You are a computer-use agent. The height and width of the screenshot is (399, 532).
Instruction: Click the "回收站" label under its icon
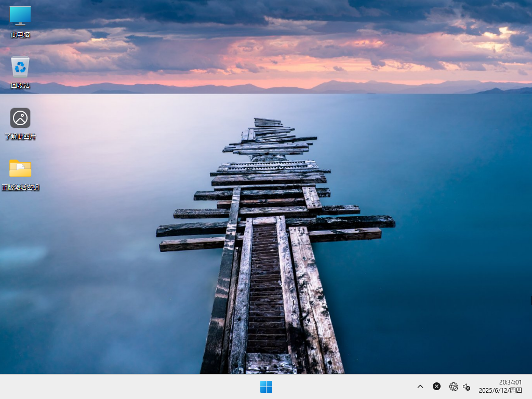(20, 85)
